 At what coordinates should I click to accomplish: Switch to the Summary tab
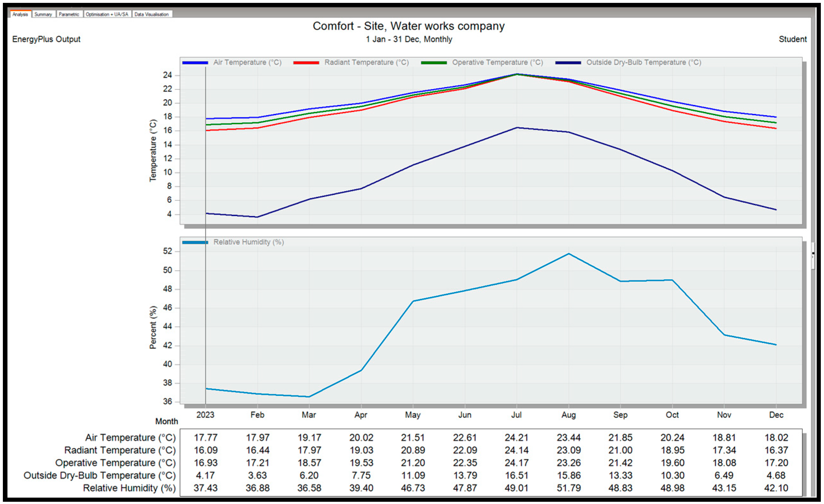coord(43,14)
